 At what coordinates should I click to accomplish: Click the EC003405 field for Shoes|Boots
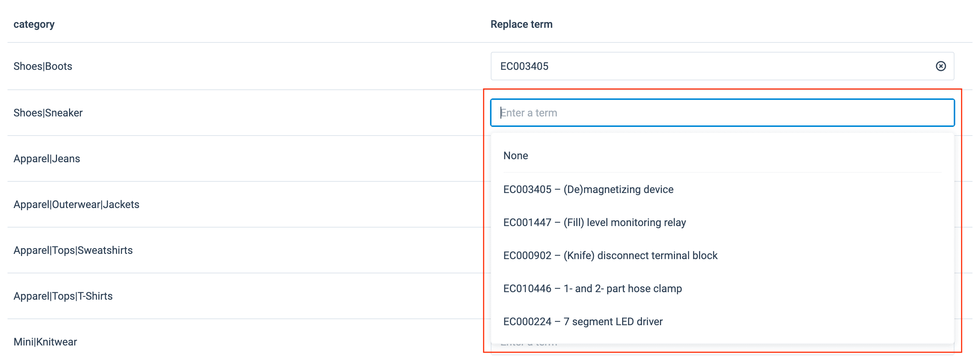711,66
